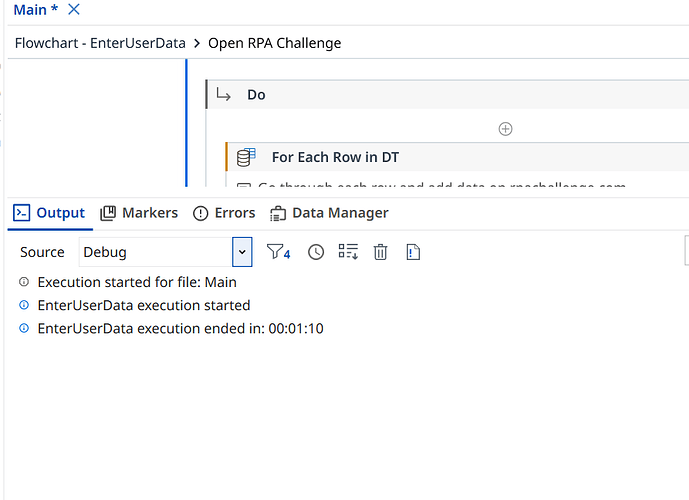Open the Markers panel tab

tap(139, 213)
